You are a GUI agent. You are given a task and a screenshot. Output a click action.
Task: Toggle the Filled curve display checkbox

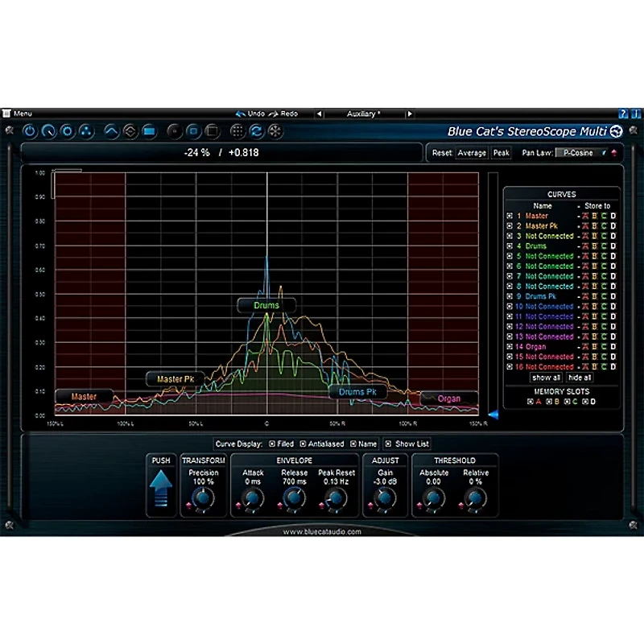coord(271,444)
